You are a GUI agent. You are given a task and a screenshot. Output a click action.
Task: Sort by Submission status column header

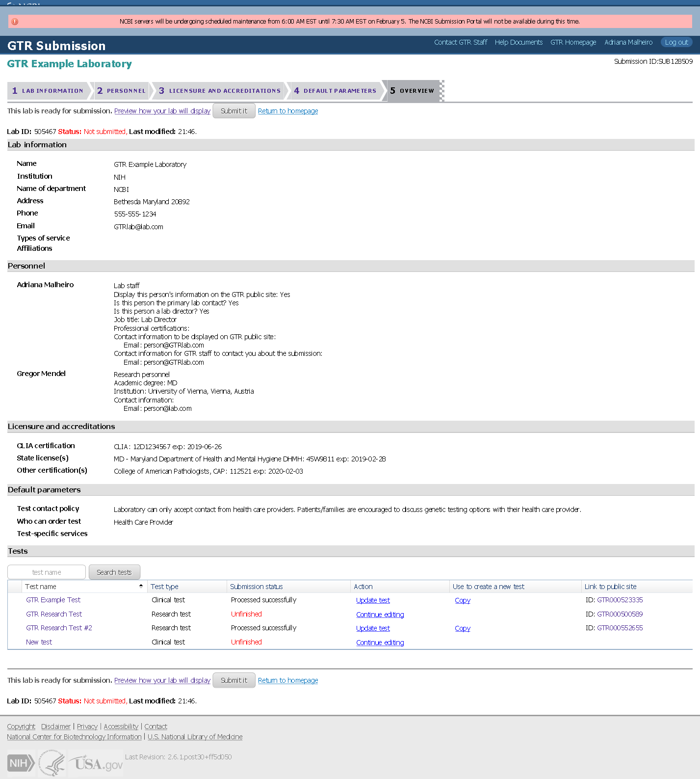(x=257, y=587)
